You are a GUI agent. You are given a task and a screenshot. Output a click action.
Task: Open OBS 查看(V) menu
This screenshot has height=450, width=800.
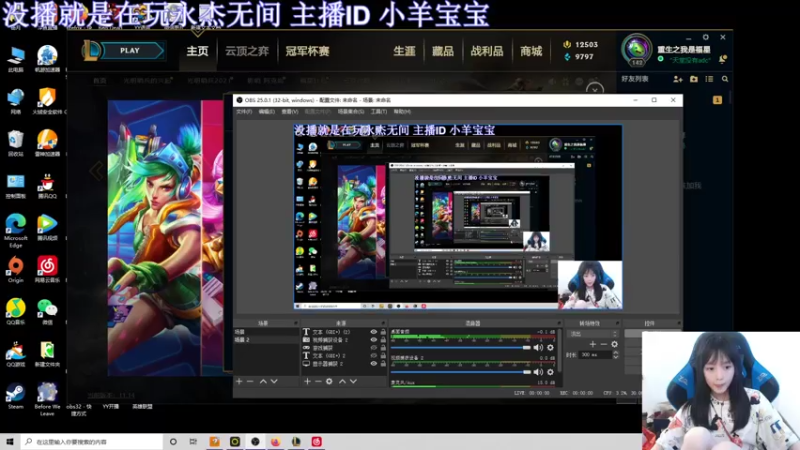click(290, 112)
